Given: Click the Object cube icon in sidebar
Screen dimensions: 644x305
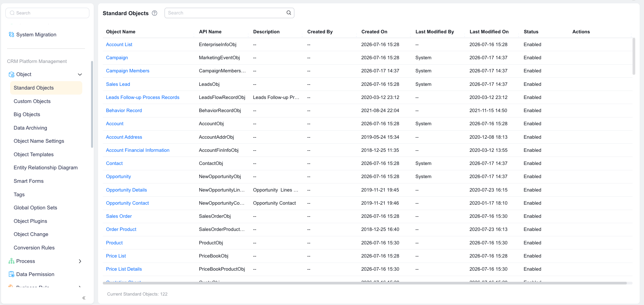Looking at the screenshot, I should [11, 74].
